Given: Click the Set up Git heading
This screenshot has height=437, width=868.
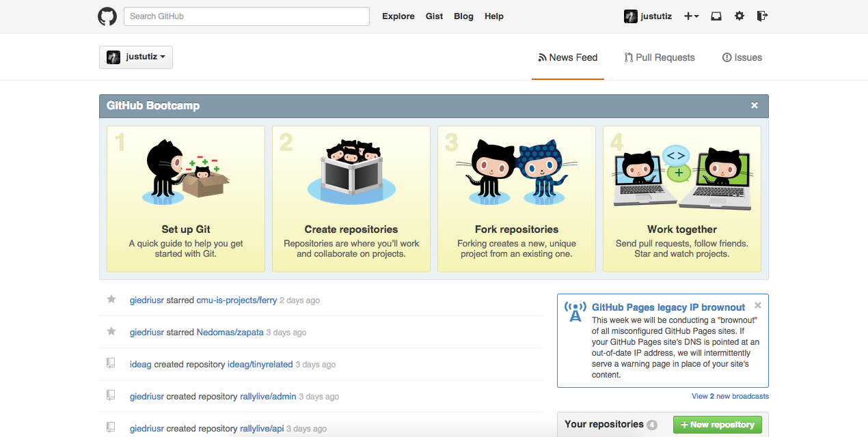Looking at the screenshot, I should 186,229.
